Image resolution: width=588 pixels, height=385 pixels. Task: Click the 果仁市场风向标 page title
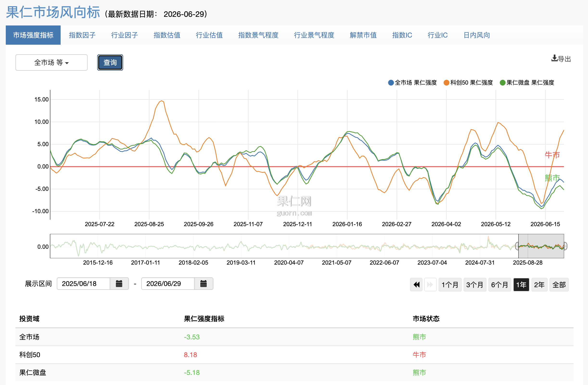[x=53, y=12]
